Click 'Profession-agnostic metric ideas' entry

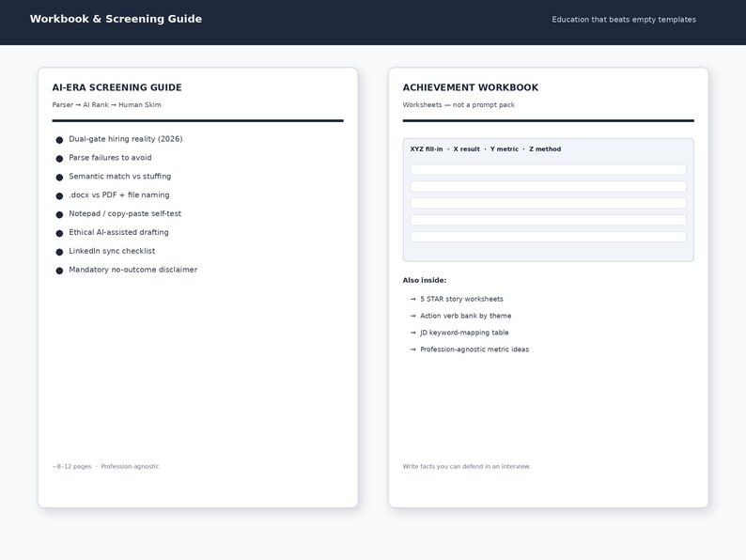pyautogui.click(x=474, y=350)
